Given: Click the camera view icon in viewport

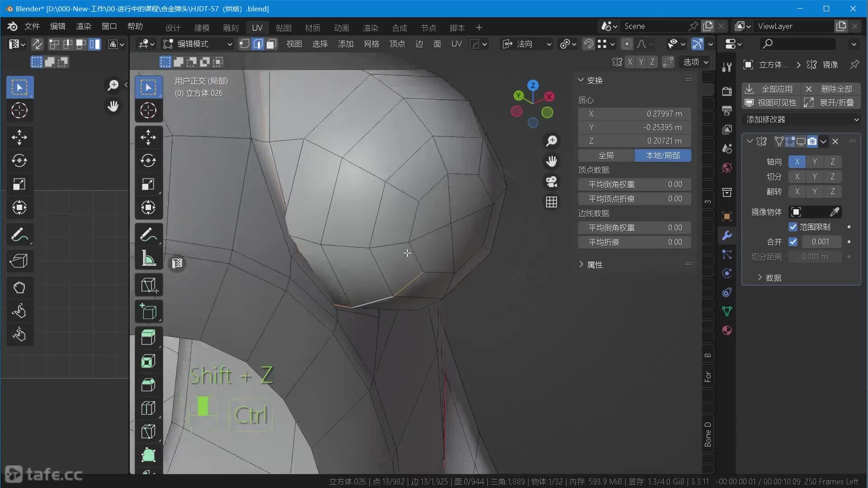Looking at the screenshot, I should click(x=551, y=182).
